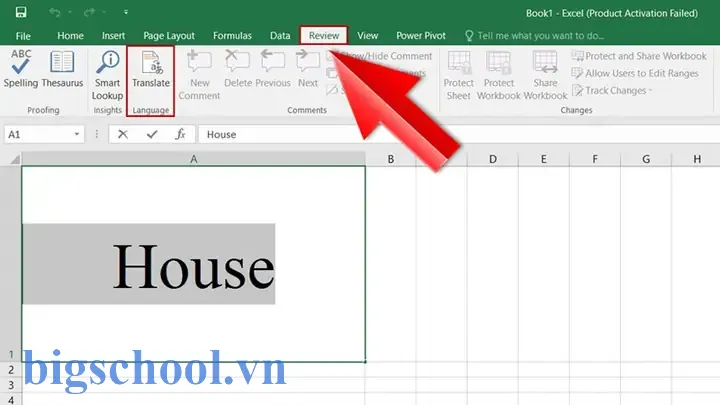
Task: Click the Delete comment button
Action: 237,68
